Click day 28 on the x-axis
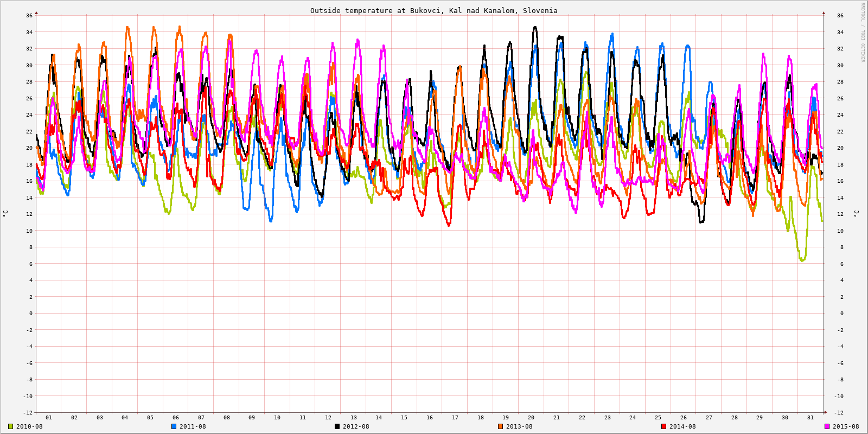This screenshot has height=434, width=868. pos(735,417)
